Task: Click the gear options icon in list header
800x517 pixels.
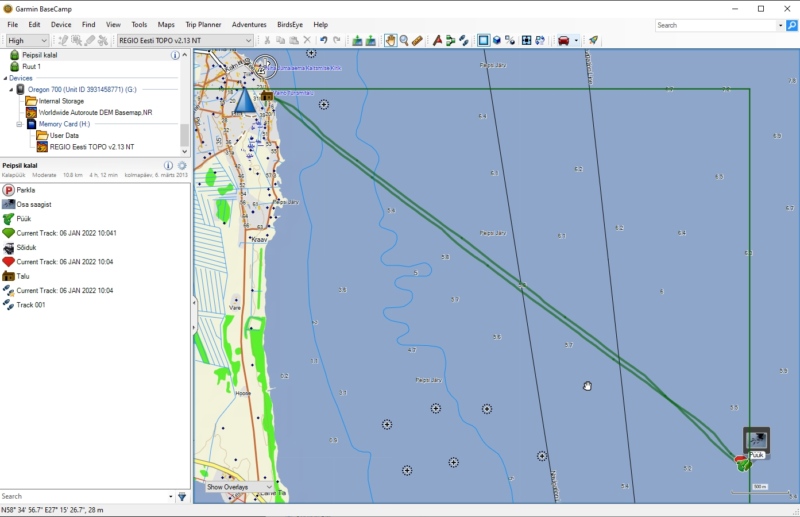Action: pyautogui.click(x=182, y=165)
